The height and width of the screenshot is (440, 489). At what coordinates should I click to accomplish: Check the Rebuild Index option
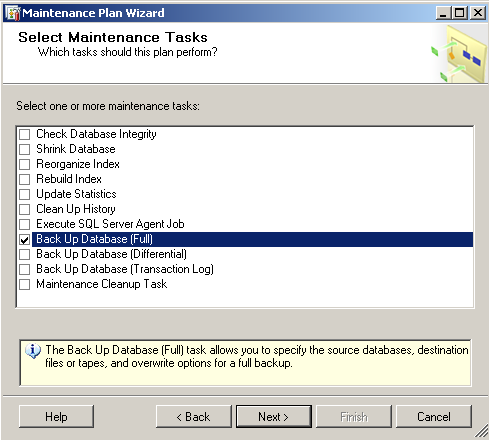click(24, 179)
